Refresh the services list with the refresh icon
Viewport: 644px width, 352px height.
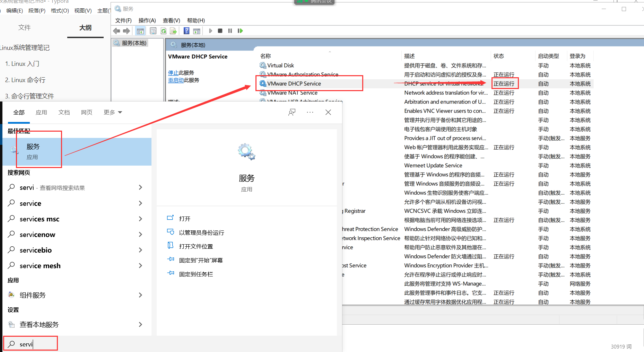coord(163,31)
